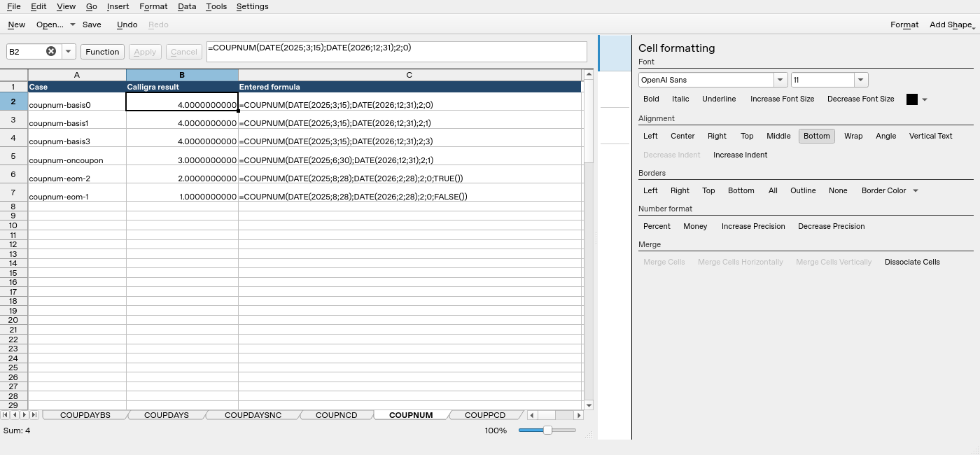Click the black font color swatch
The width and height of the screenshot is (980, 455).
tap(911, 99)
